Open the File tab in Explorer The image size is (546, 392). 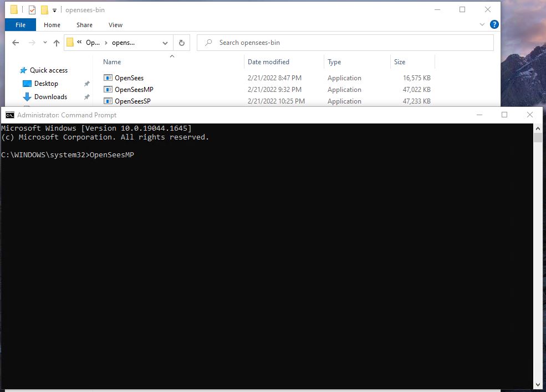pyautogui.click(x=21, y=25)
